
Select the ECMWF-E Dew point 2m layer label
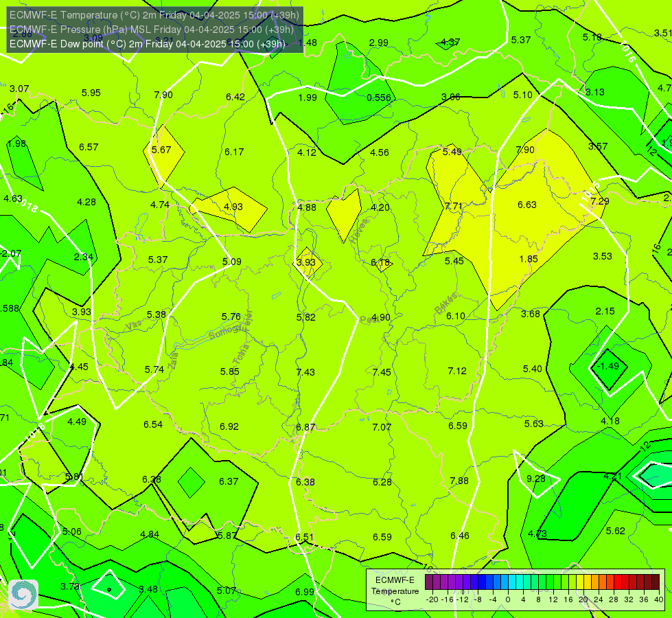148,44
